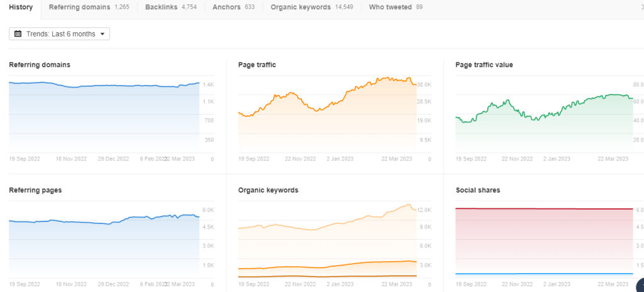Click 19 Sep 2022 date under Referring pages chart
Viewport: 644px width, 292px height.
click(25, 284)
